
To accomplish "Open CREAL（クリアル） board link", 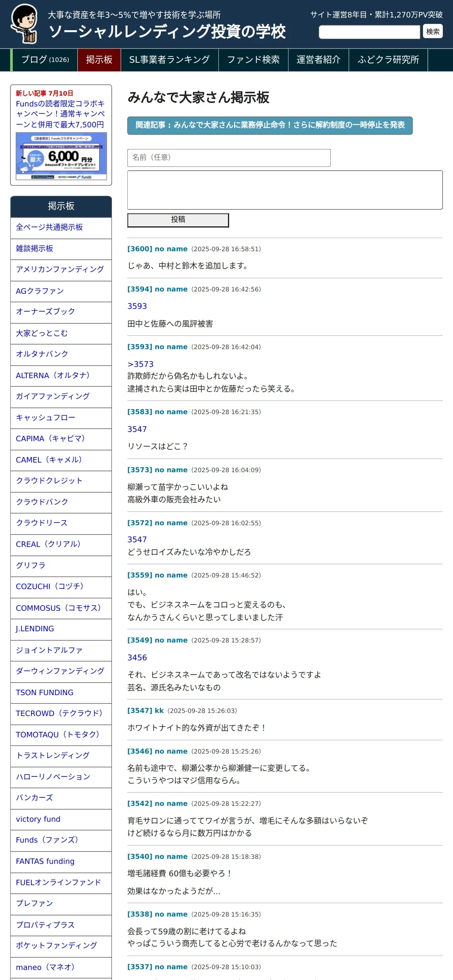I will coord(61,544).
